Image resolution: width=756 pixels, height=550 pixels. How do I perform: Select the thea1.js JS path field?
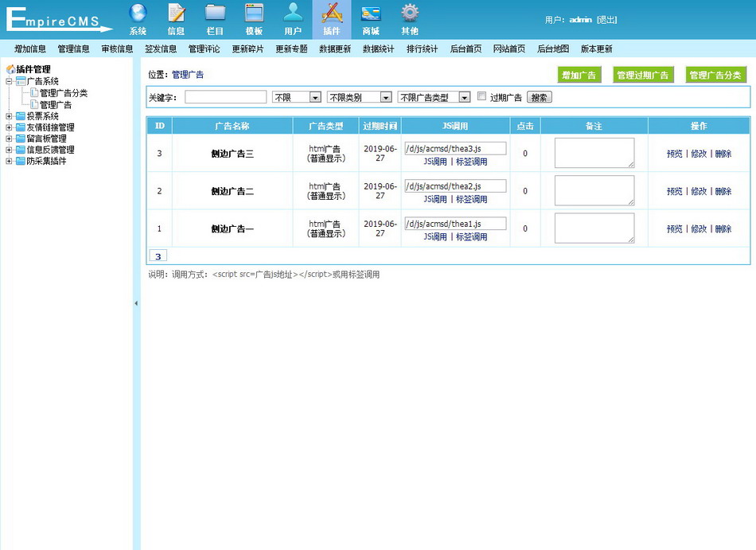[456, 223]
